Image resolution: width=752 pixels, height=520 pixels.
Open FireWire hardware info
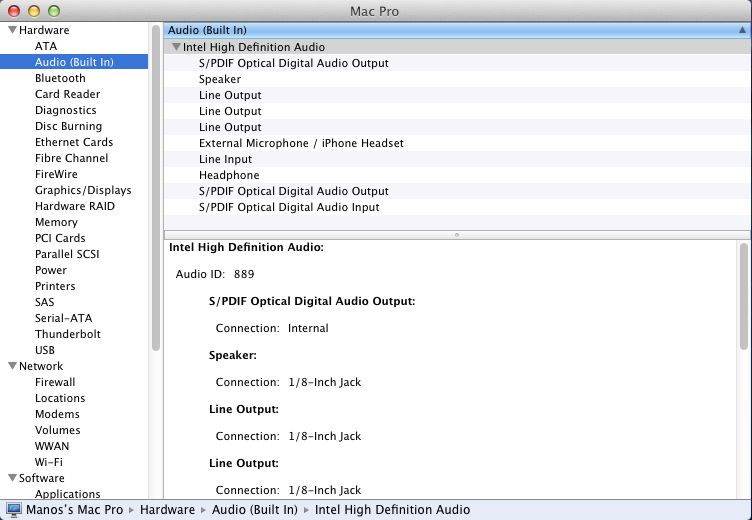56,174
